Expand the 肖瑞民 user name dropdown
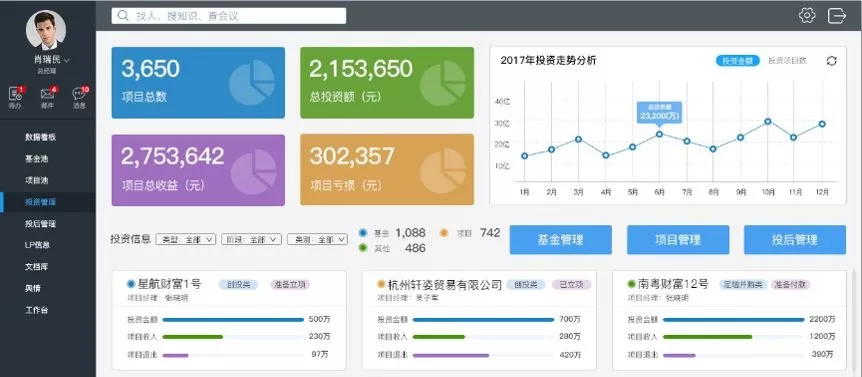Image resolution: width=862 pixels, height=377 pixels. pos(52,60)
